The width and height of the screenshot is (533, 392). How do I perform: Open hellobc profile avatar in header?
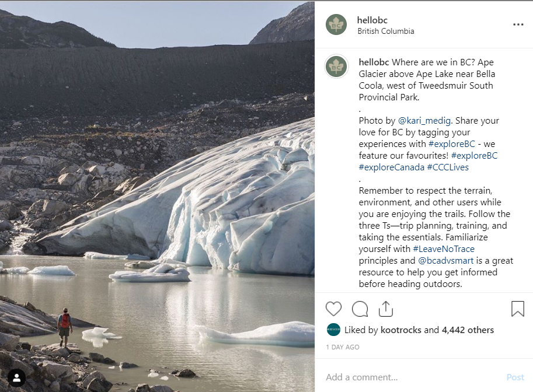coord(336,24)
